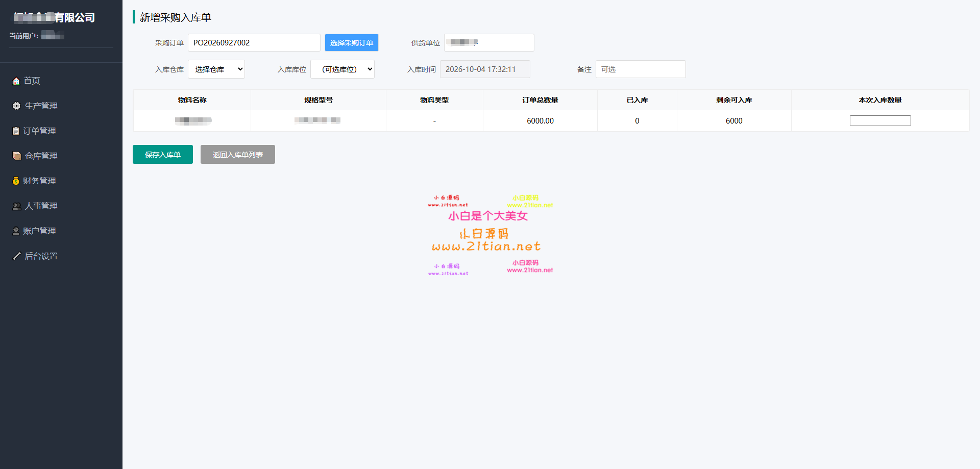Screen dimensions: 980x469
Task: Click the money bag icon for 财务管理
Action: pyautogui.click(x=16, y=181)
